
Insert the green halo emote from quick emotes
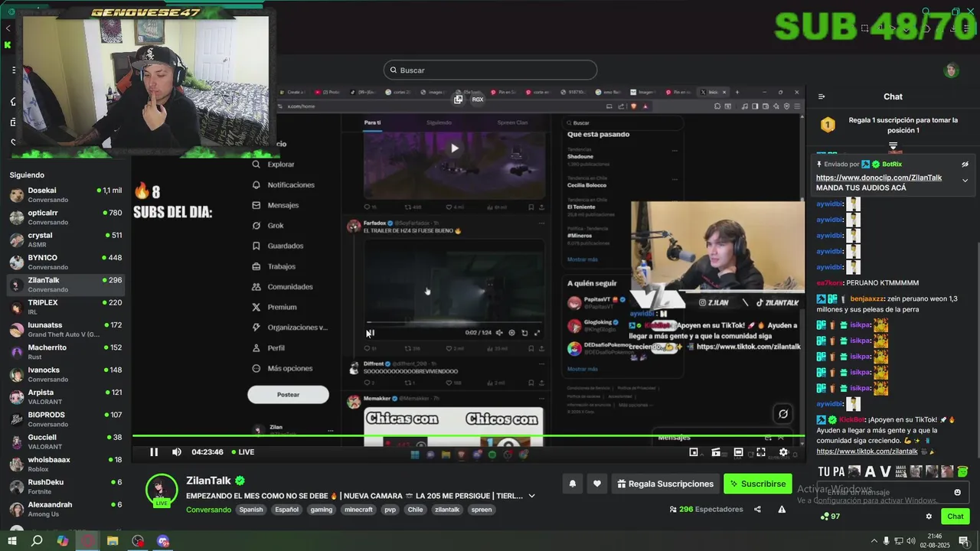[x=962, y=471]
